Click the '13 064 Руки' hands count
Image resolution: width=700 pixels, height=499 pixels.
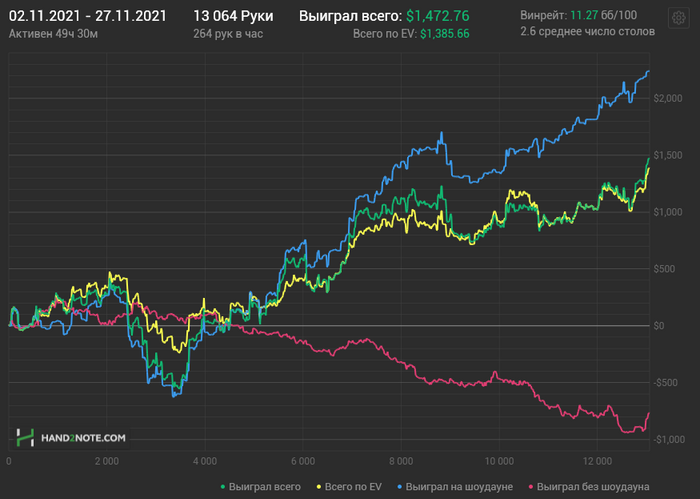pos(233,16)
